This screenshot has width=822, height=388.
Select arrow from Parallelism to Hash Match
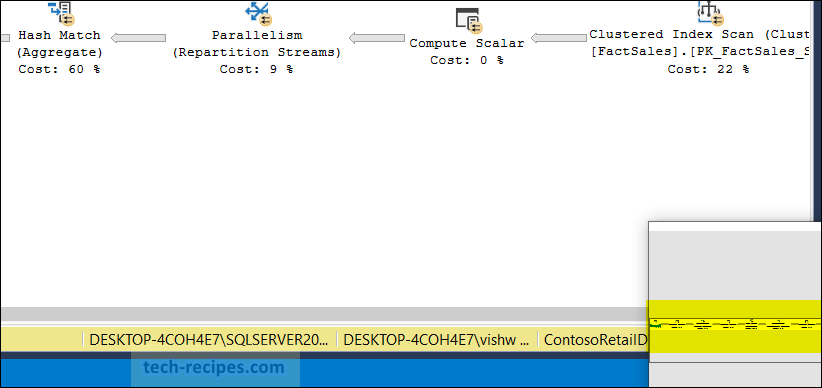pos(138,38)
